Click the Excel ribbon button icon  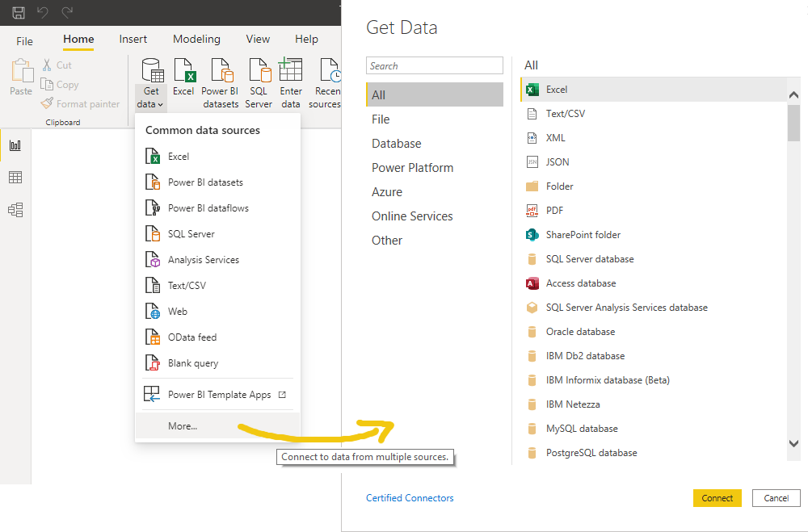(x=184, y=71)
